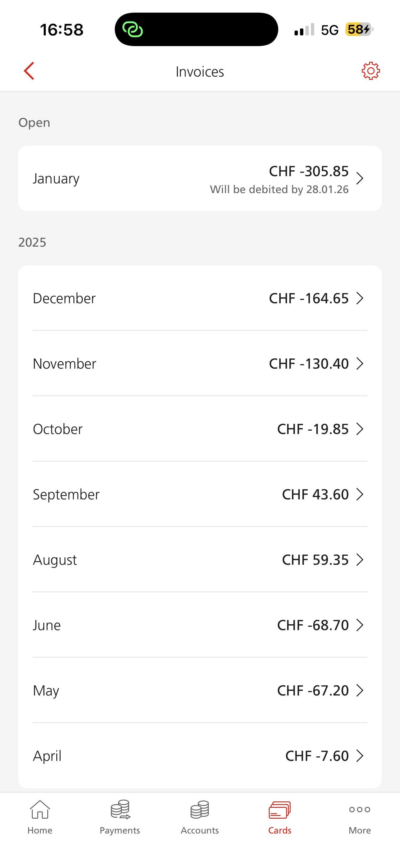Tap the red back arrow
400x868 pixels.
29,71
